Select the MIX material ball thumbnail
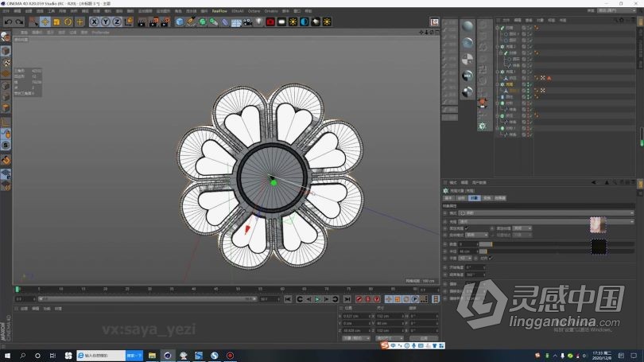The height and width of the screenshot is (362, 644). pyautogui.click(x=467, y=76)
